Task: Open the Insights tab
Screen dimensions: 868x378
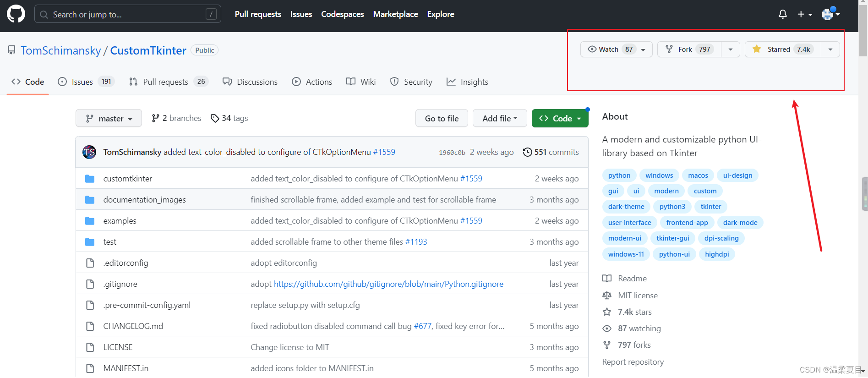Action: click(x=468, y=82)
